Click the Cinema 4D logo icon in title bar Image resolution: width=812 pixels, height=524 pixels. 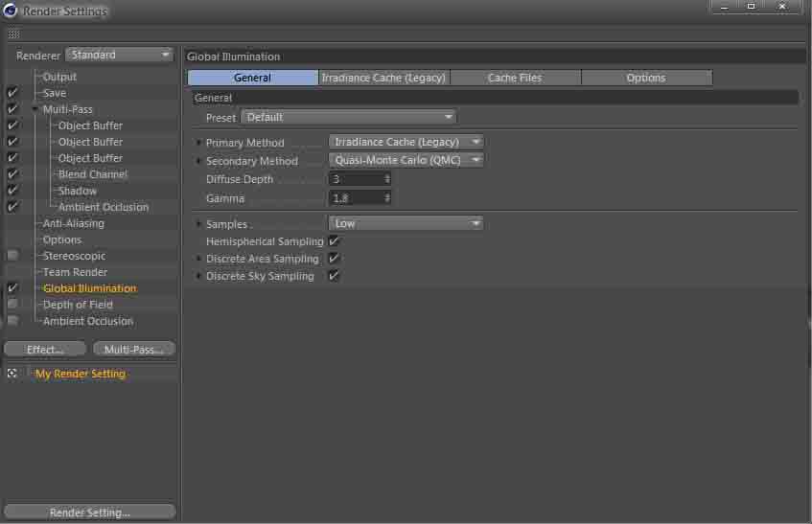click(11, 11)
